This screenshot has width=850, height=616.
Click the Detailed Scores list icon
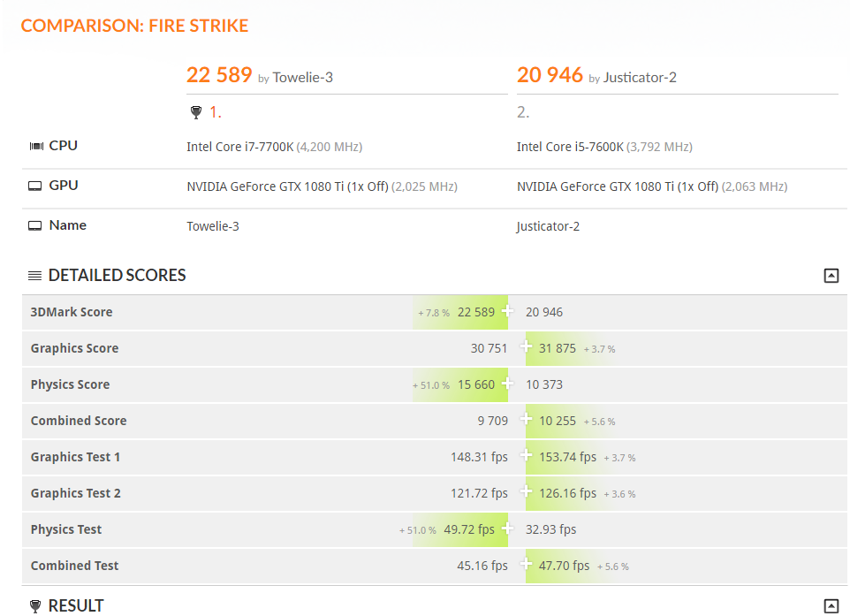pyautogui.click(x=35, y=276)
